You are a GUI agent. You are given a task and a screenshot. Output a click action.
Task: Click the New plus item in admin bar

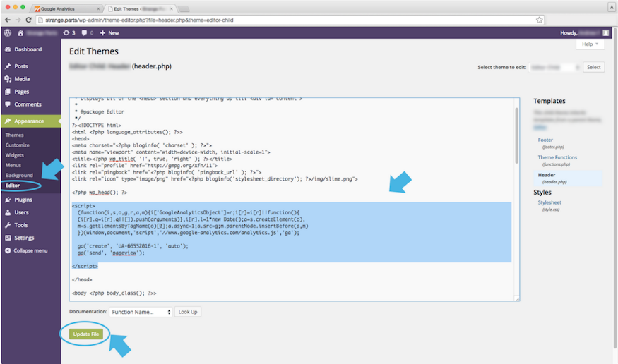click(x=109, y=32)
